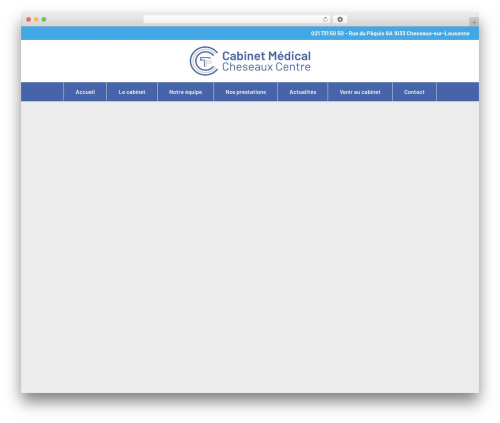Click the Cabinet Médical title text
This screenshot has height=423, width=500.
tap(266, 56)
